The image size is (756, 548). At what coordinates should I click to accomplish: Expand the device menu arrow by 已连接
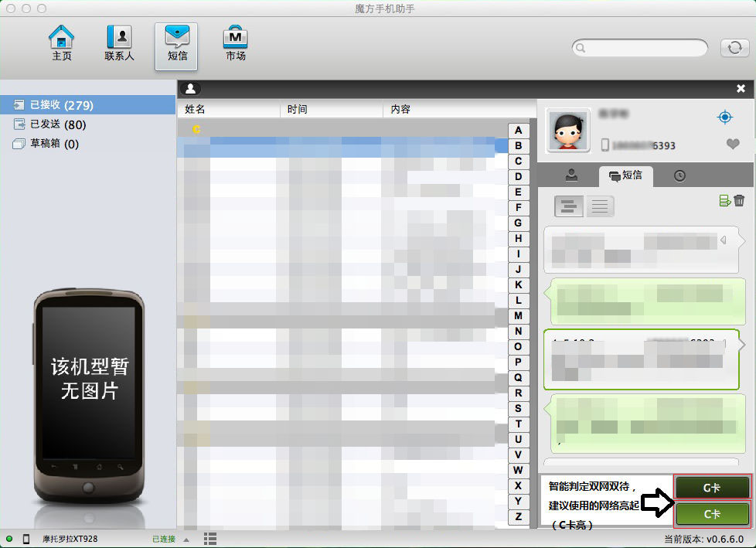[187, 539]
